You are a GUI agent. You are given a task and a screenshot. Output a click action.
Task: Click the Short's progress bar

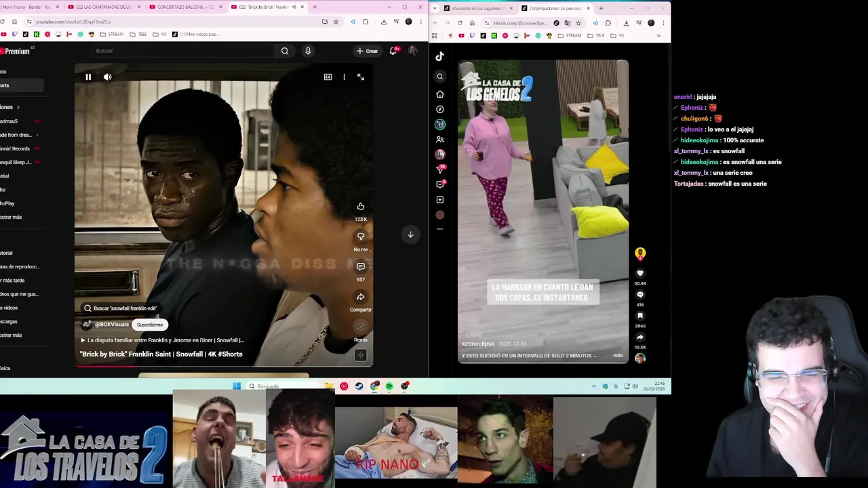224,366
